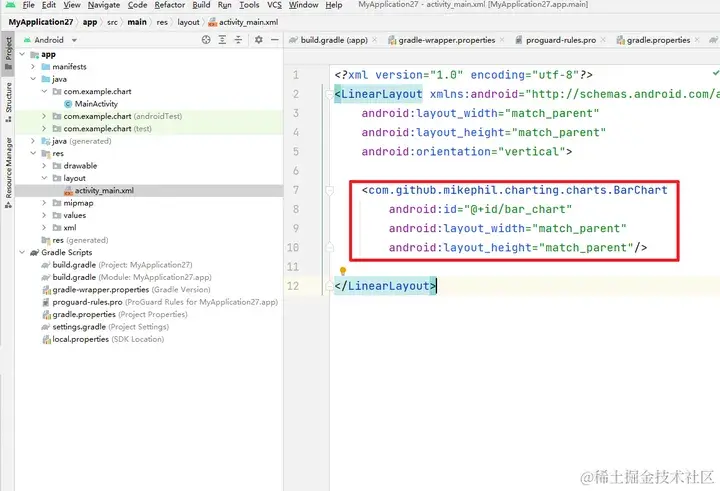720x491 pixels.
Task: Click the main breadcrumb segment
Action: point(137,22)
